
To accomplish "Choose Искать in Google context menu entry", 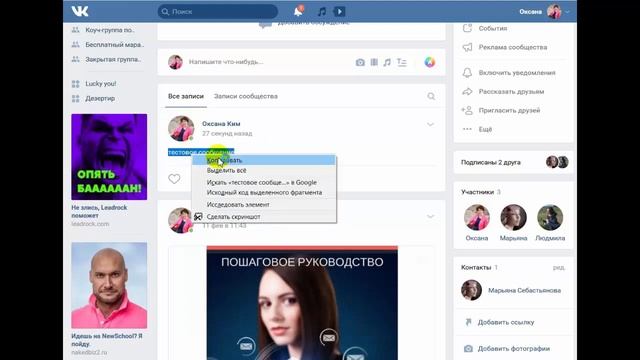I will [264, 182].
